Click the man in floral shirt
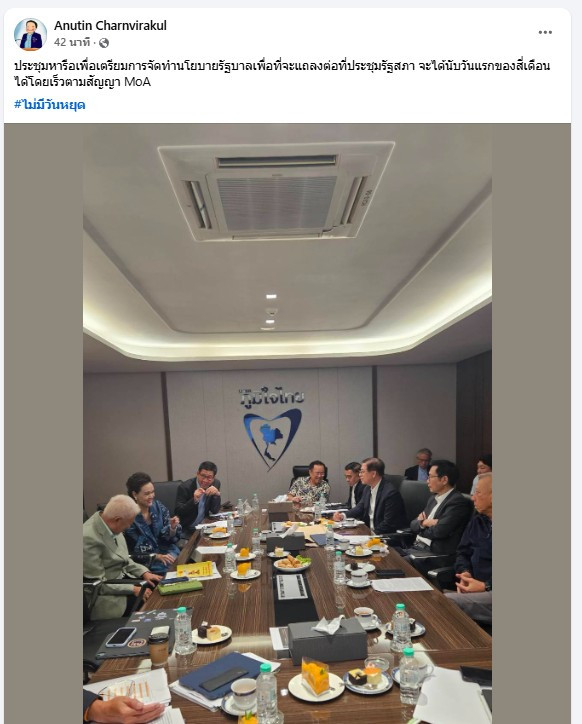Image resolution: width=582 pixels, height=724 pixels. [x=309, y=484]
